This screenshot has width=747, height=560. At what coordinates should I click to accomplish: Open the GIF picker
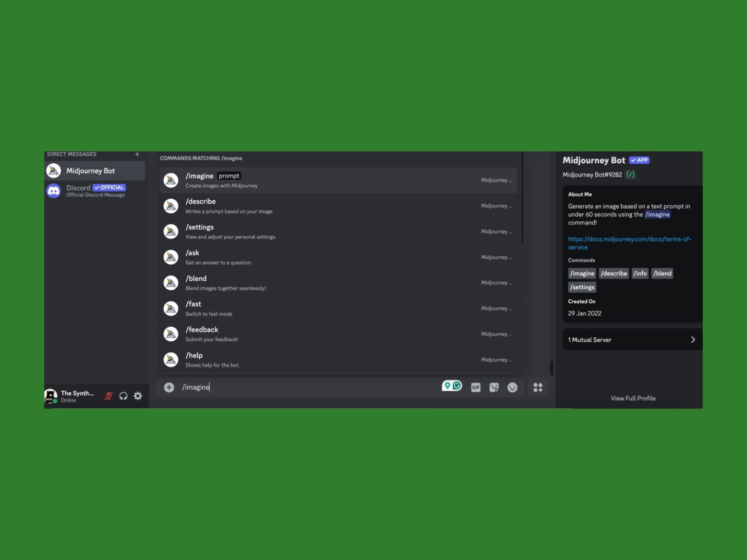(x=476, y=387)
